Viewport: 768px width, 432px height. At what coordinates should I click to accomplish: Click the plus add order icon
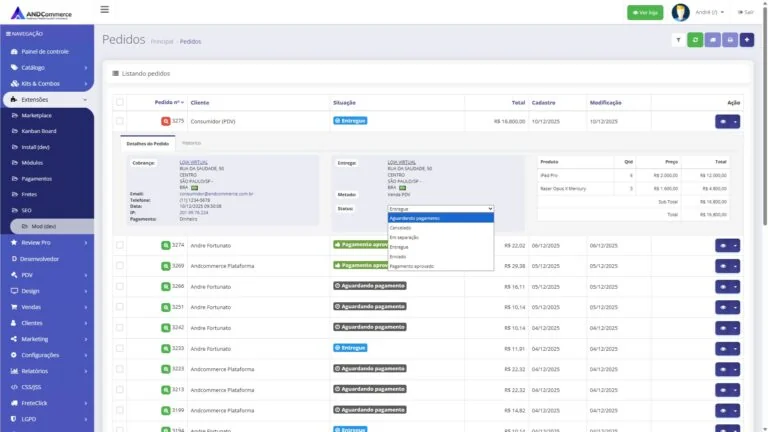tap(747, 40)
